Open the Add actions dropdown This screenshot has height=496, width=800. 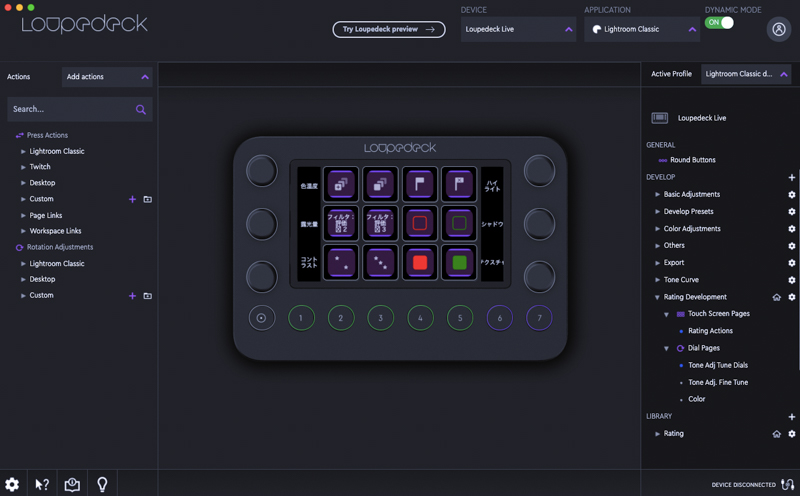click(x=107, y=77)
